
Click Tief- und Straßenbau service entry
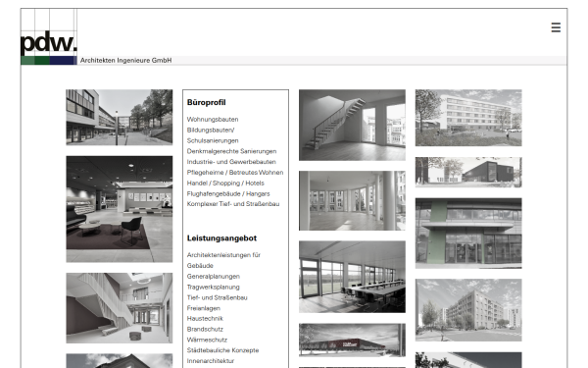pyautogui.click(x=218, y=297)
